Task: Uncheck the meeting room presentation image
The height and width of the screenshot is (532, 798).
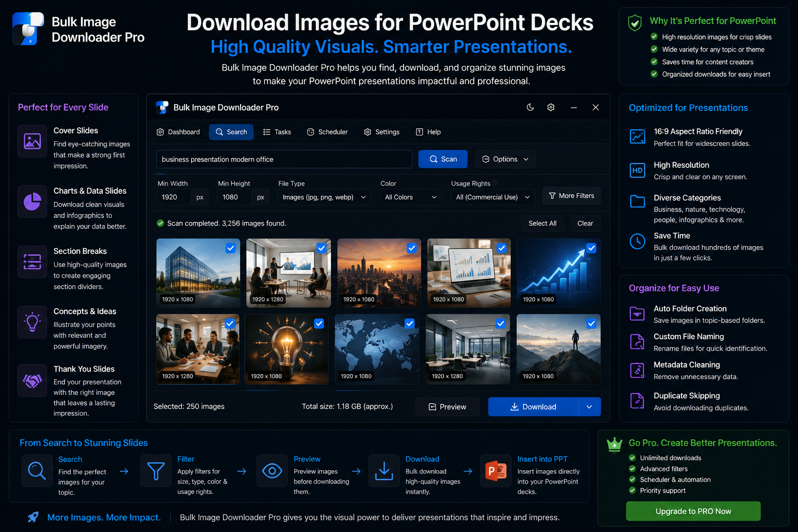Action: coord(322,248)
